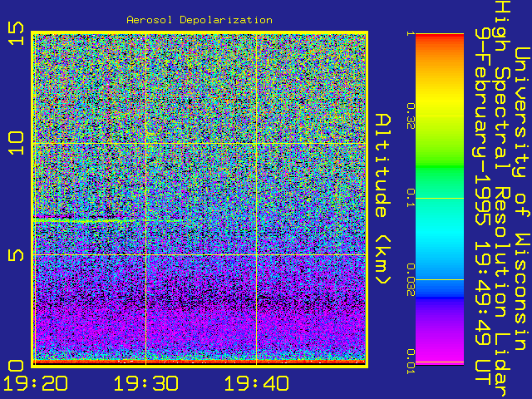Select the altitude axis label 0
The width and height of the screenshot is (532, 399).
click(x=17, y=367)
